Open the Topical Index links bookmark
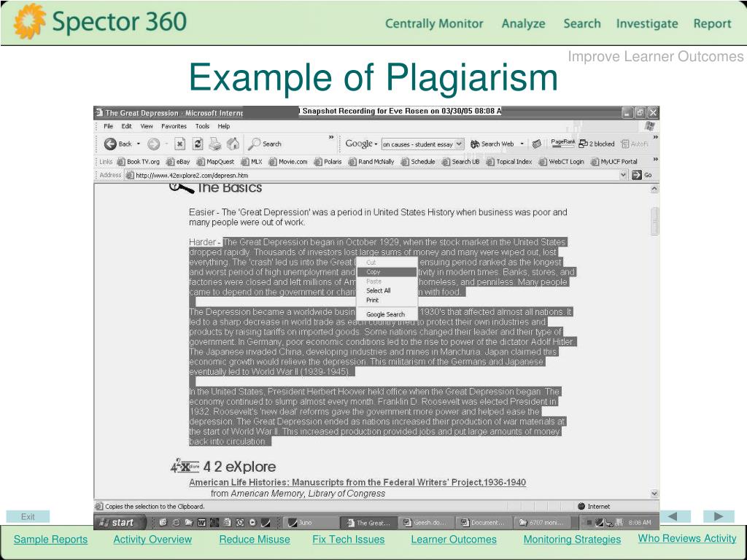747x560 pixels. point(509,162)
